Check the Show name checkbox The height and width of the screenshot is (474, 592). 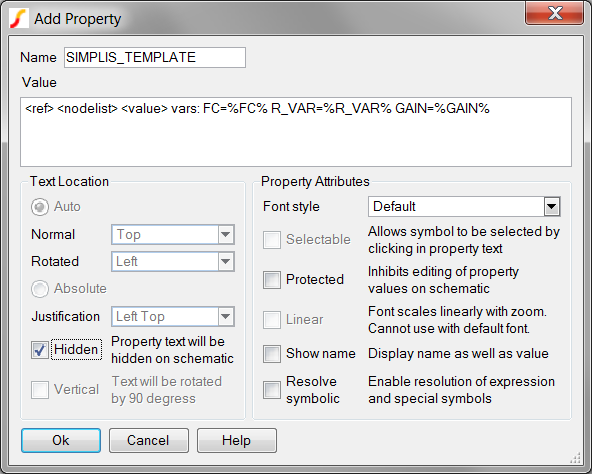pyautogui.click(x=272, y=354)
